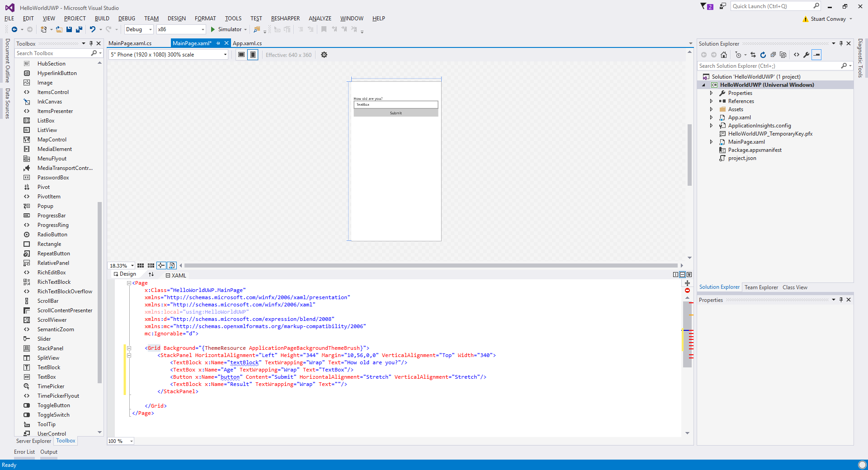Screen dimensions: 868x470
Task: Click the Find in Files icon
Action: click(257, 29)
